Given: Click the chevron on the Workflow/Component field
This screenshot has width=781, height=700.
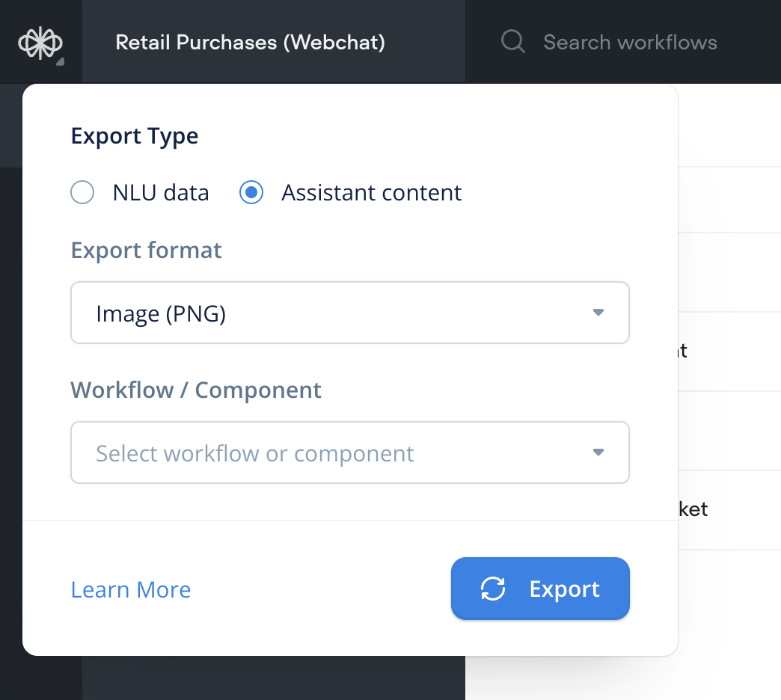Looking at the screenshot, I should [598, 452].
